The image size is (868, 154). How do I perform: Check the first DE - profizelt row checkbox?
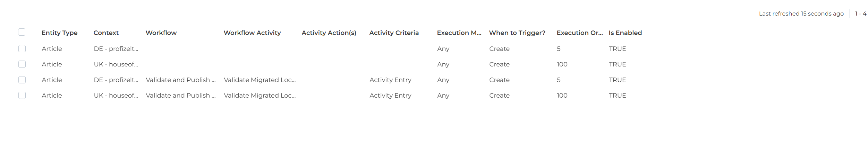(22, 49)
